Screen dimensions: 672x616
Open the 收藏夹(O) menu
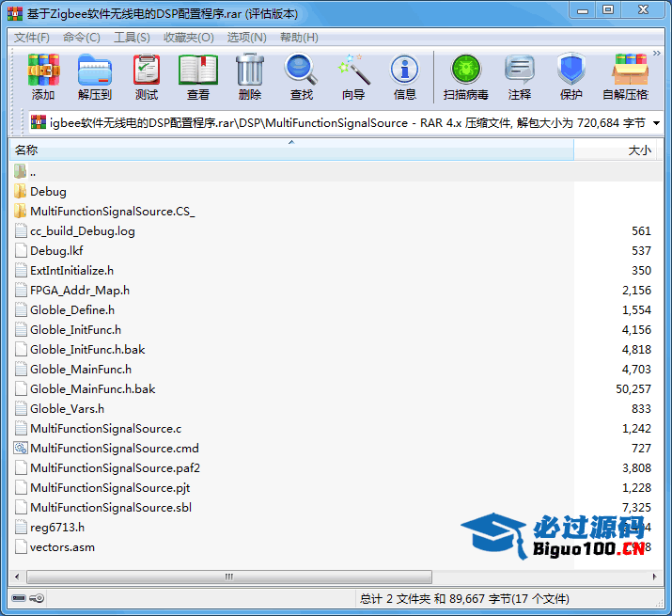(x=188, y=38)
